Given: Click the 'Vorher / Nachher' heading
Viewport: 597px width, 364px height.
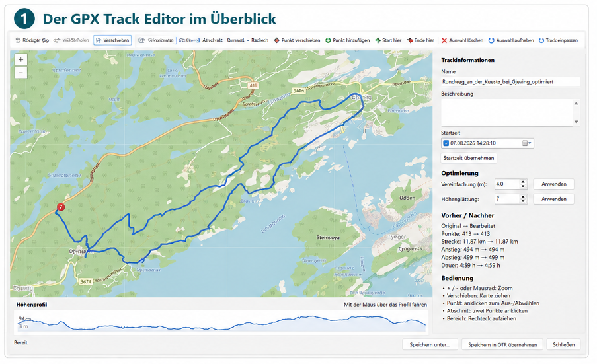Looking at the screenshot, I should point(467,215).
